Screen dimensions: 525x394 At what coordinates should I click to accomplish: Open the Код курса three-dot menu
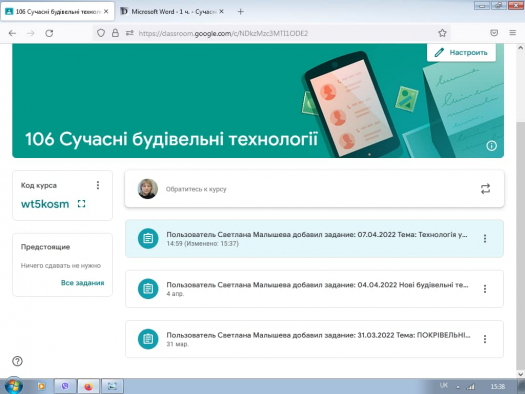(98, 185)
